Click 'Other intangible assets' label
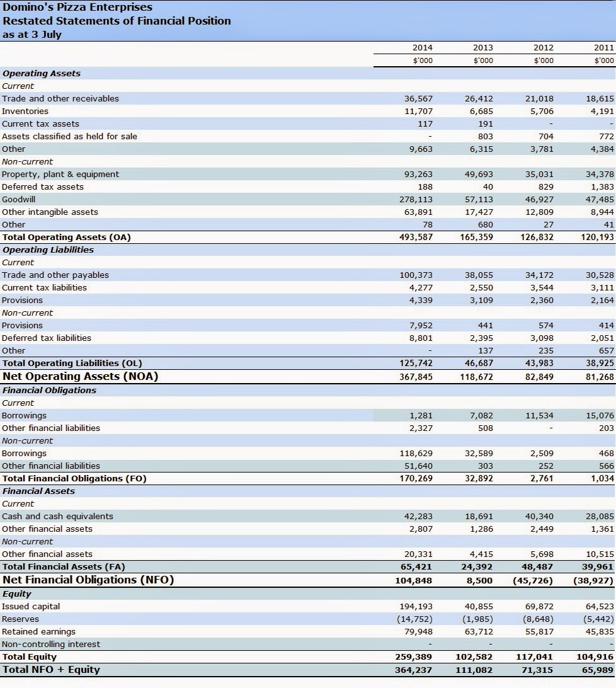Image resolution: width=616 pixels, height=688 pixels. pos(50,212)
